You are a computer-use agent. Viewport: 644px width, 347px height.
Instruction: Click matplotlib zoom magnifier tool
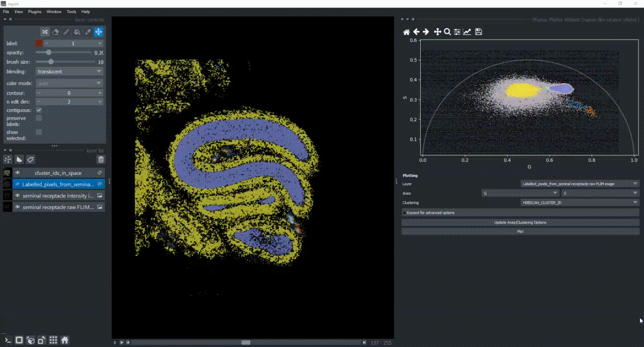pyautogui.click(x=447, y=32)
